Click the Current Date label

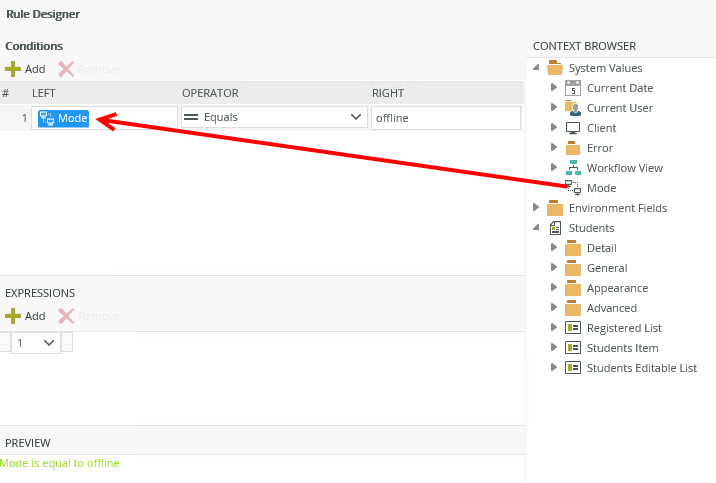[x=620, y=88]
